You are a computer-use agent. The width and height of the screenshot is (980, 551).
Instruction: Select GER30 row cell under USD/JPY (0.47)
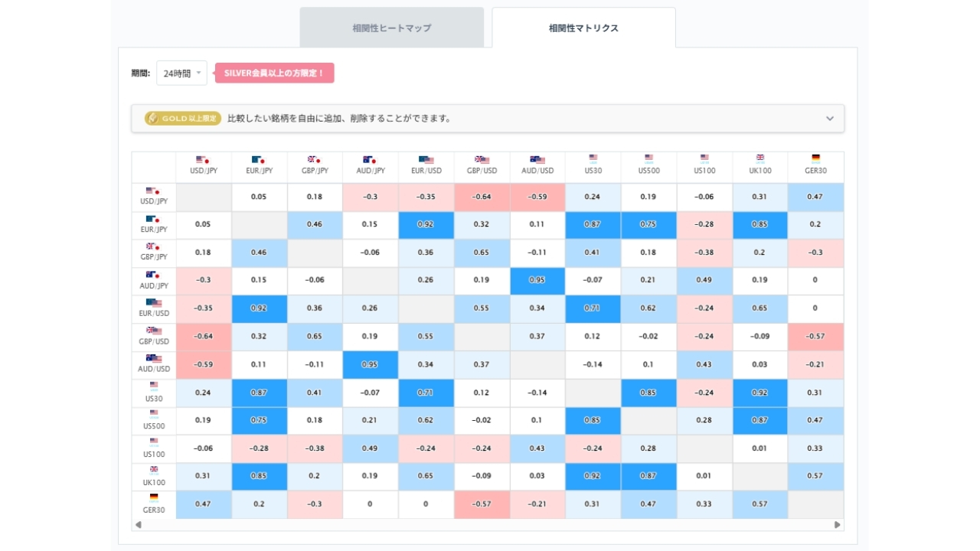tap(203, 504)
